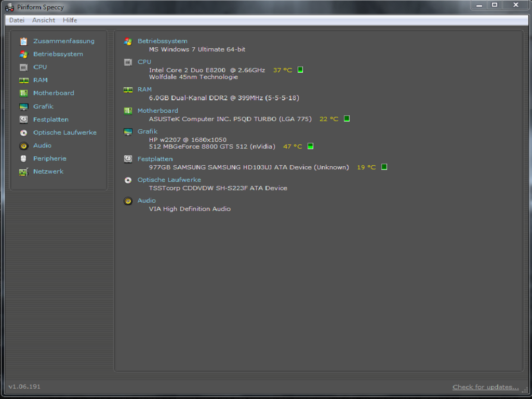Click the memory icon beside RAM heading
The height and width of the screenshot is (399, 532).
[128, 89]
